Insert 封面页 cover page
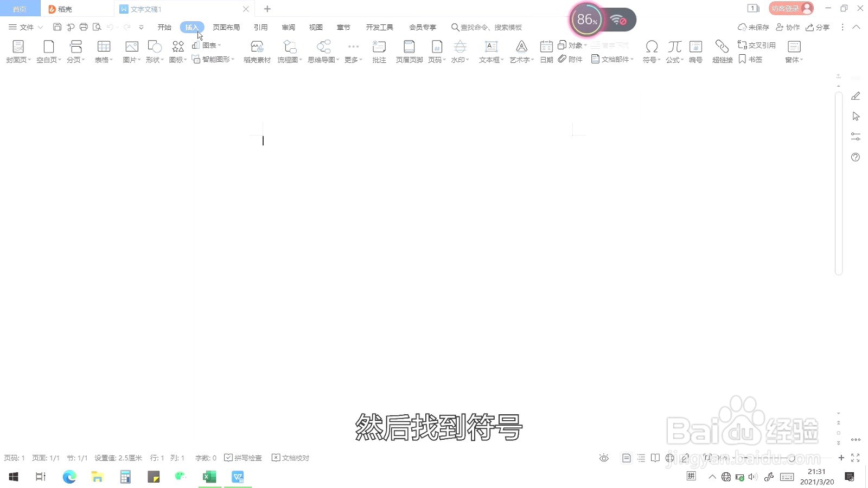 [x=18, y=52]
